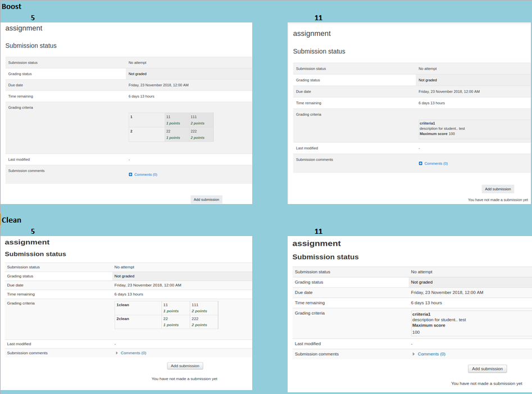
Task: Open Comments (0) link in Boost 5 panel
Action: click(145, 174)
